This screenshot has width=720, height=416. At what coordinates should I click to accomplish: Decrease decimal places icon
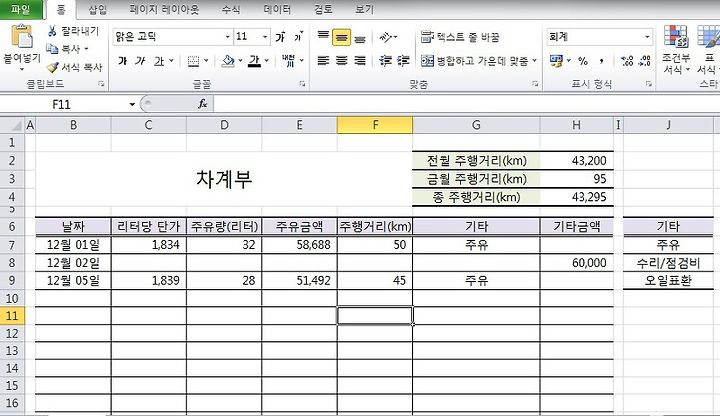pos(645,61)
